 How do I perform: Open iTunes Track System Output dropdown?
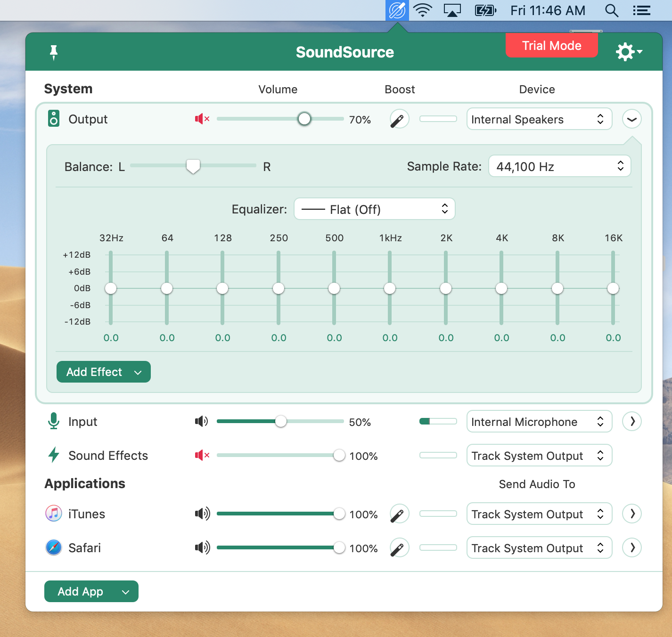tap(539, 514)
